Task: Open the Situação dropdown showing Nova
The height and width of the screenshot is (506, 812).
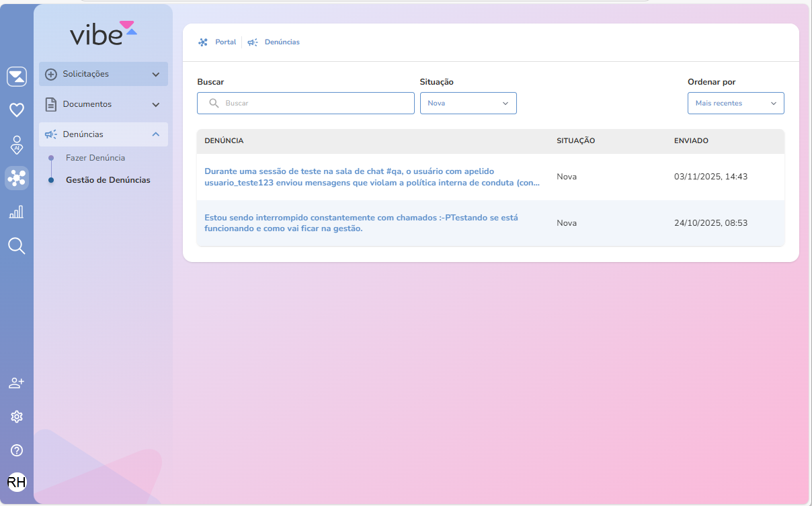Action: point(468,103)
